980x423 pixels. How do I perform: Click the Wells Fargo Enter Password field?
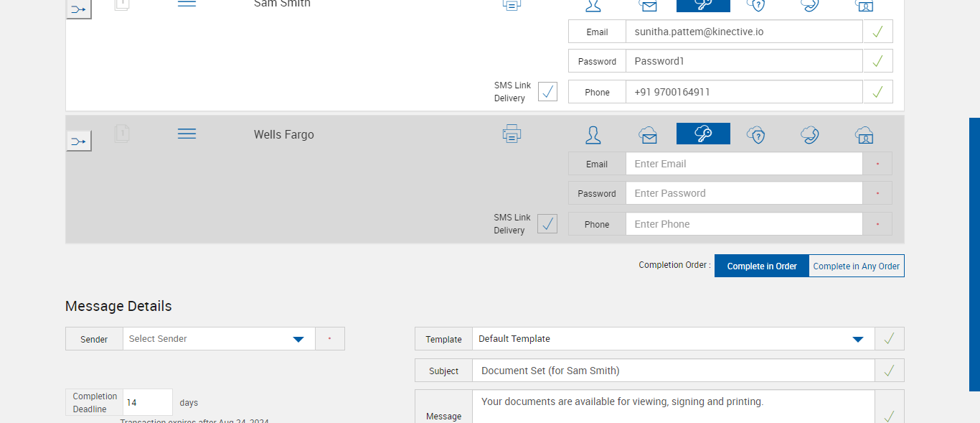click(743, 193)
